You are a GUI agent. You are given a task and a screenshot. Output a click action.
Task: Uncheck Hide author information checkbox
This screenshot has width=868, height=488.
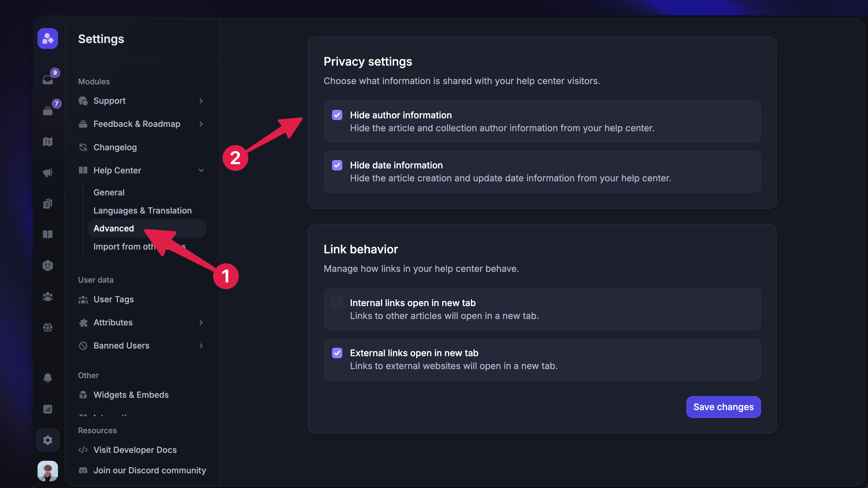pos(337,115)
